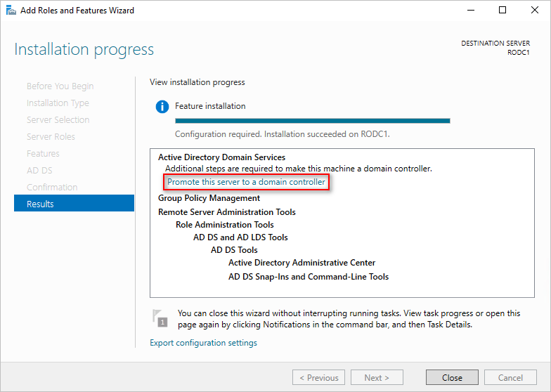
Task: Open Export configuration settings link
Action: [x=204, y=343]
